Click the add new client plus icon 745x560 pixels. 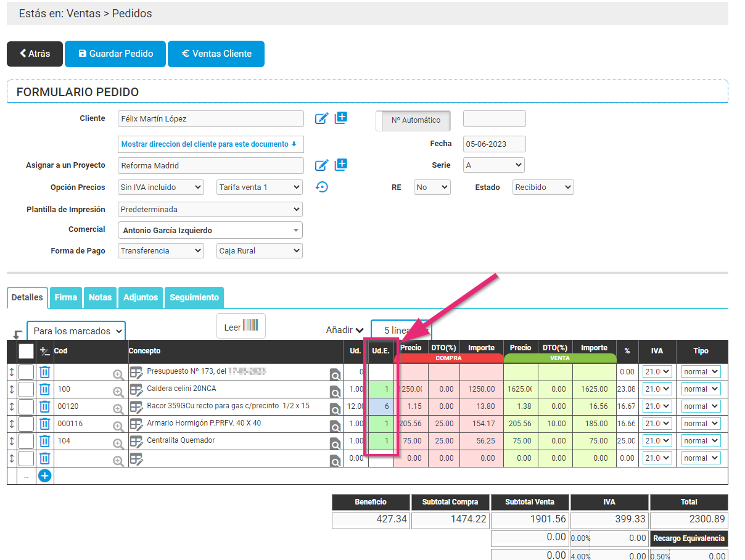[341, 118]
